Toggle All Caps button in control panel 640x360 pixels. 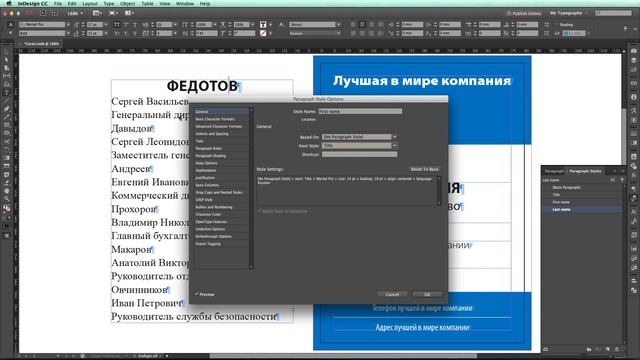(x=117, y=24)
